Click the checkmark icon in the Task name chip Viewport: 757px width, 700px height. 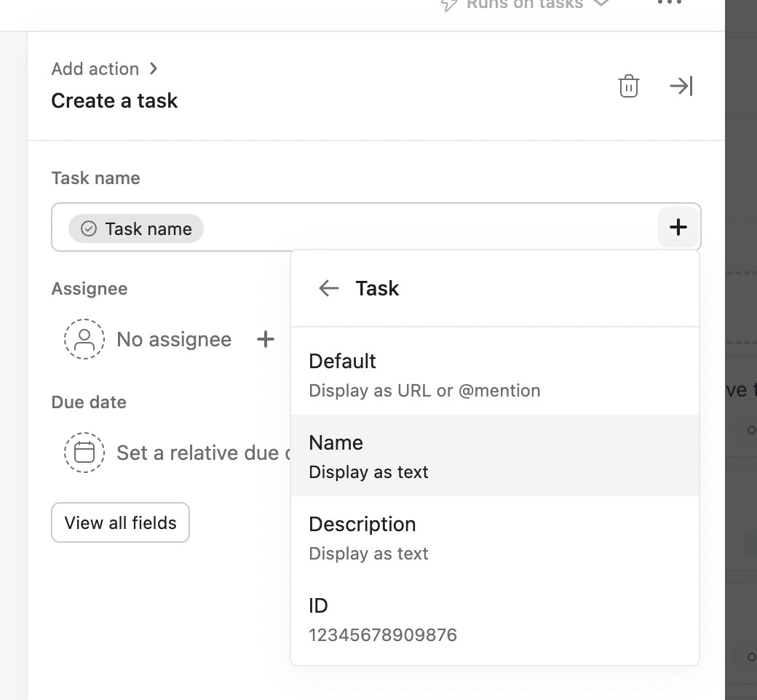pyautogui.click(x=87, y=228)
